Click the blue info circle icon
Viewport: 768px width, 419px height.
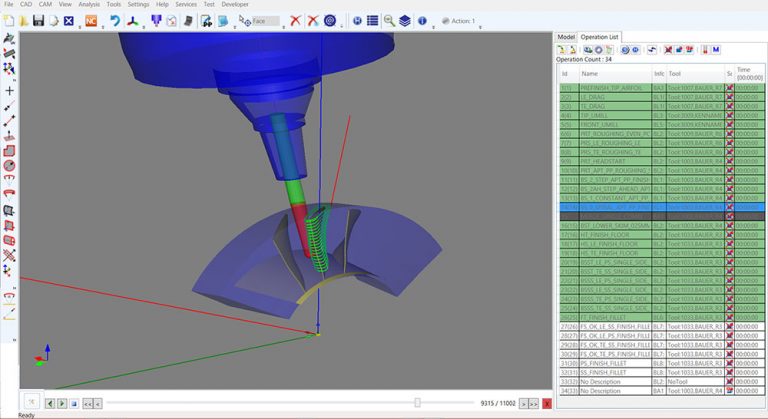pyautogui.click(x=422, y=21)
